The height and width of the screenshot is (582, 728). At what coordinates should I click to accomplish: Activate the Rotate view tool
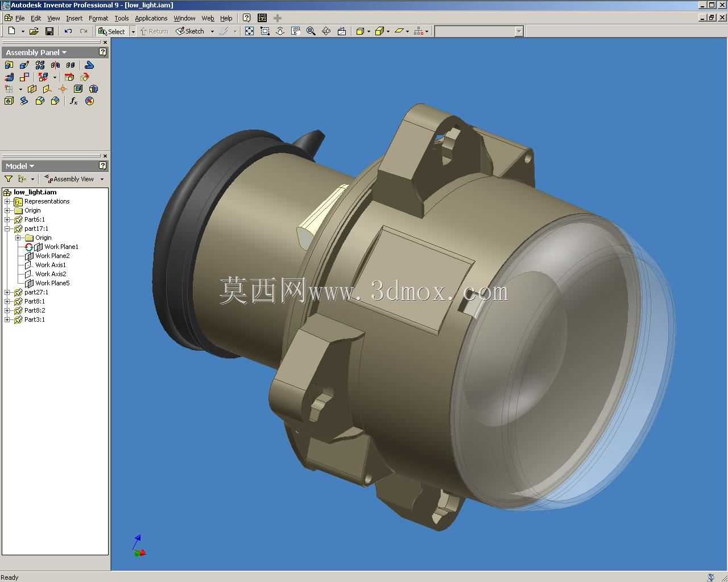(x=326, y=31)
